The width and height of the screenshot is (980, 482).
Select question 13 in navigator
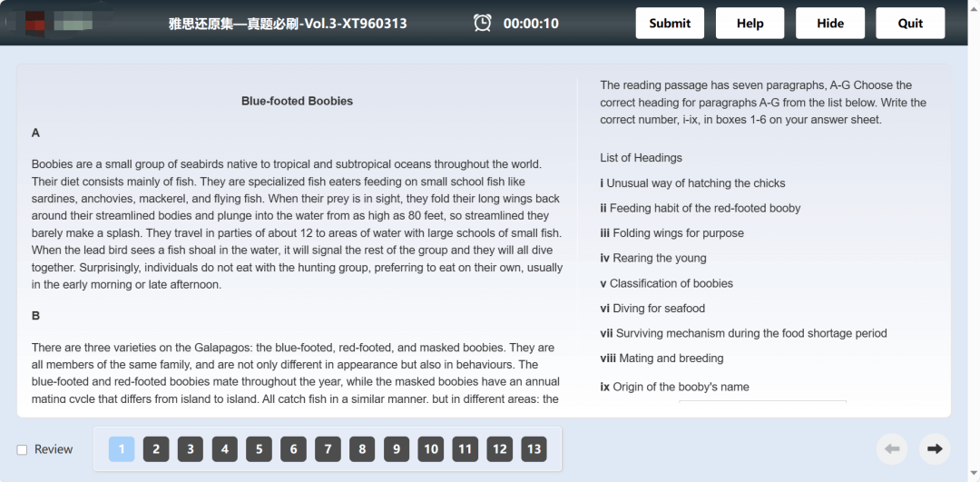(x=534, y=448)
